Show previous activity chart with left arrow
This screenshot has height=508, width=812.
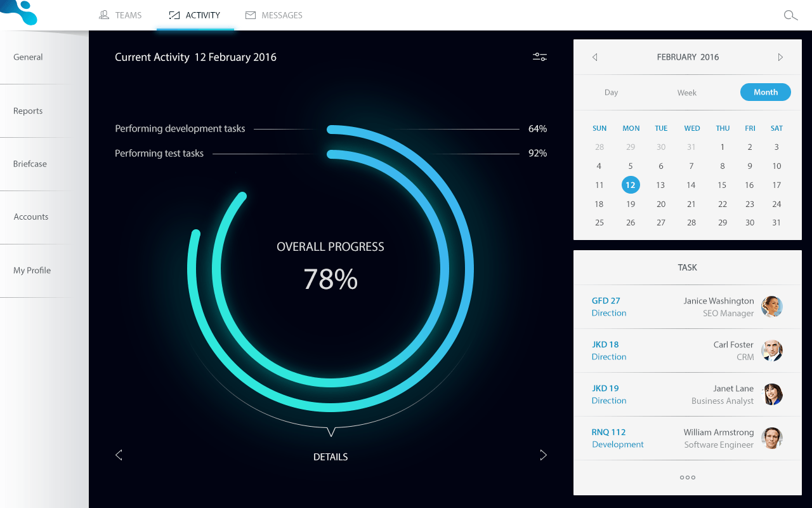[119, 455]
